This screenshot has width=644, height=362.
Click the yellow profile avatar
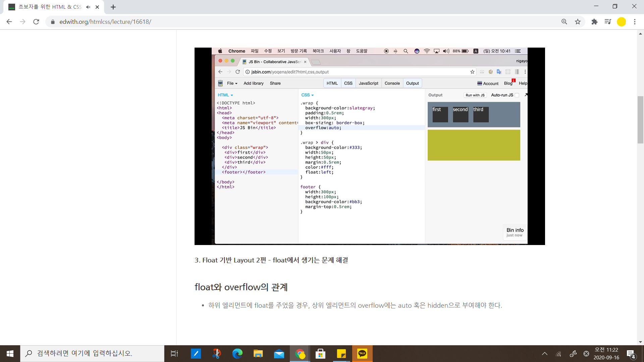click(621, 22)
